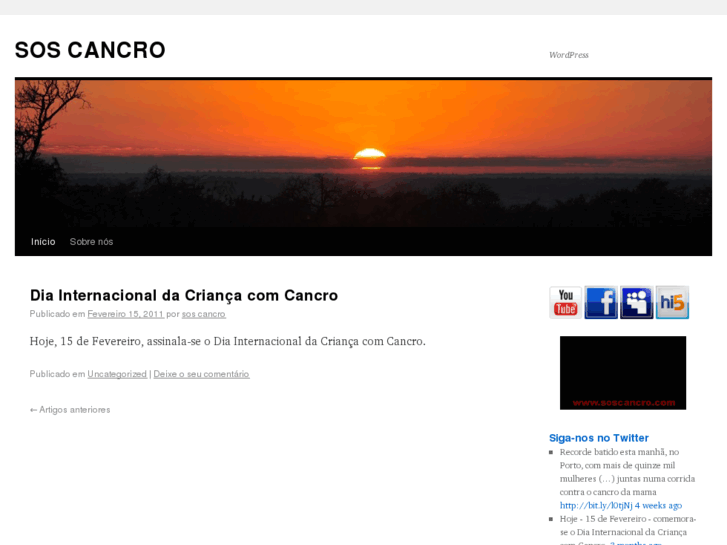Go to the Início menu item

point(43,242)
